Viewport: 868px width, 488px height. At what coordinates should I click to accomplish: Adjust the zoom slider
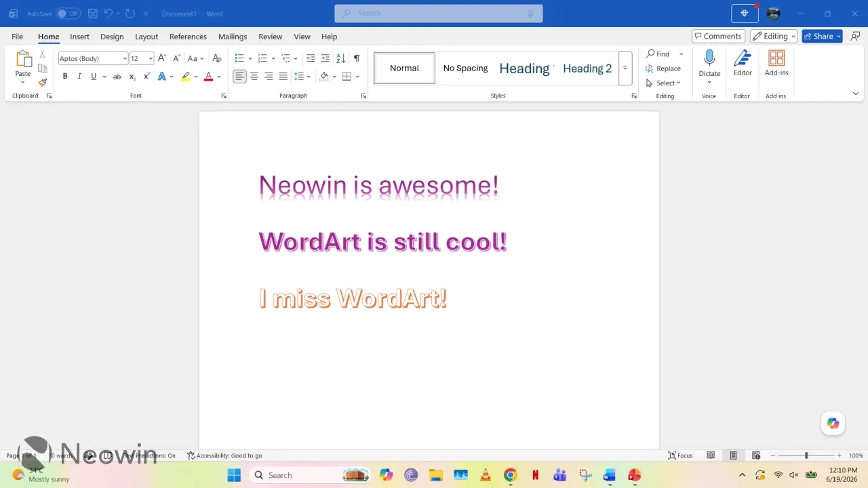pyautogui.click(x=806, y=455)
